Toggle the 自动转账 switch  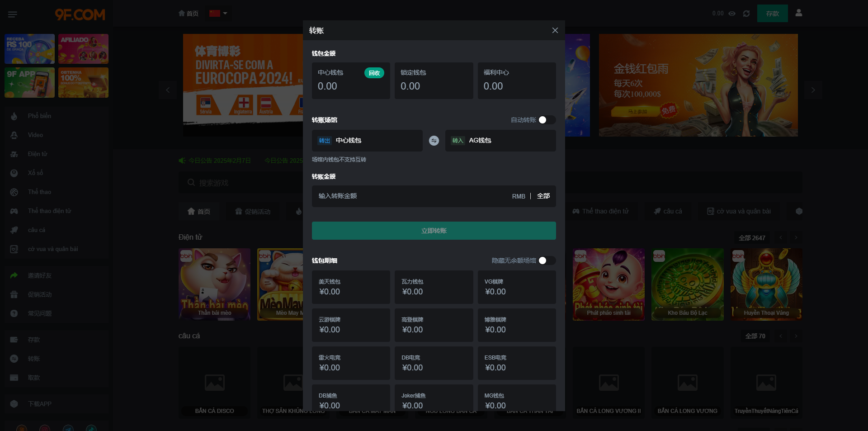pyautogui.click(x=547, y=120)
